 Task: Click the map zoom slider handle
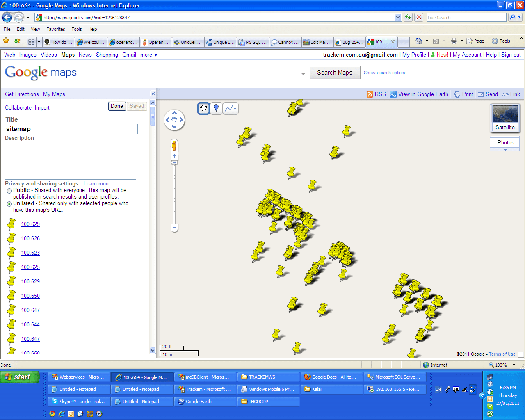point(174,163)
